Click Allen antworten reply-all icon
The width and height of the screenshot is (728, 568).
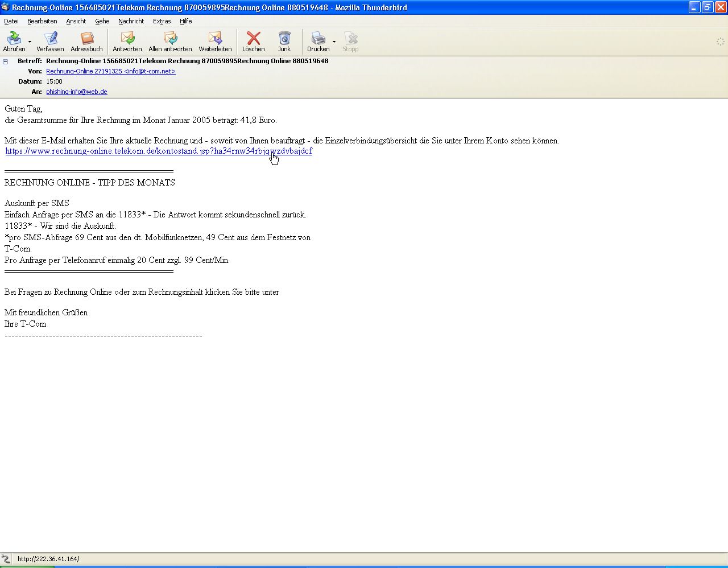point(170,39)
